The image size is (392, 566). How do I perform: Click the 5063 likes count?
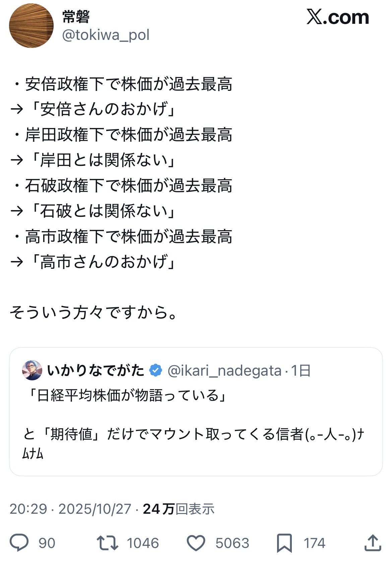coord(232,543)
